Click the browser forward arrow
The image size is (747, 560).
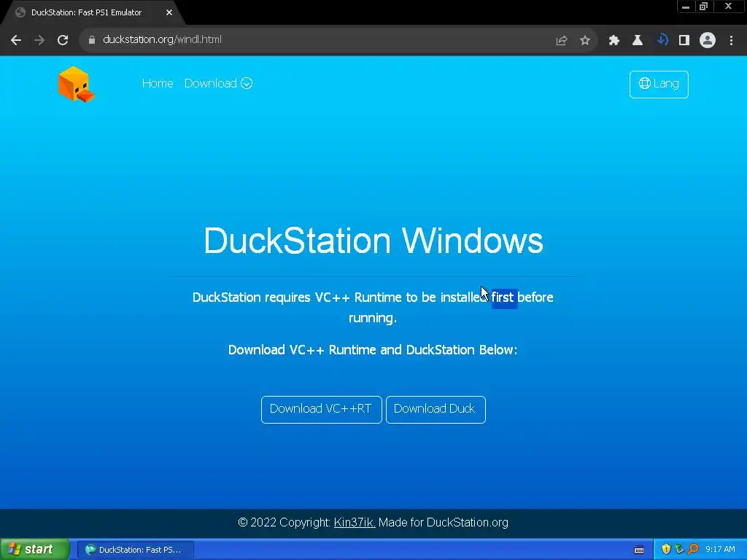click(39, 40)
